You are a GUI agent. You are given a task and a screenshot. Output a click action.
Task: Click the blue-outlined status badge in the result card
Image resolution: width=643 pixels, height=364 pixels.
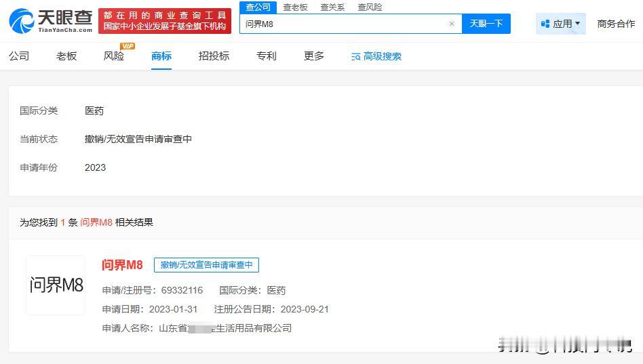(x=206, y=265)
